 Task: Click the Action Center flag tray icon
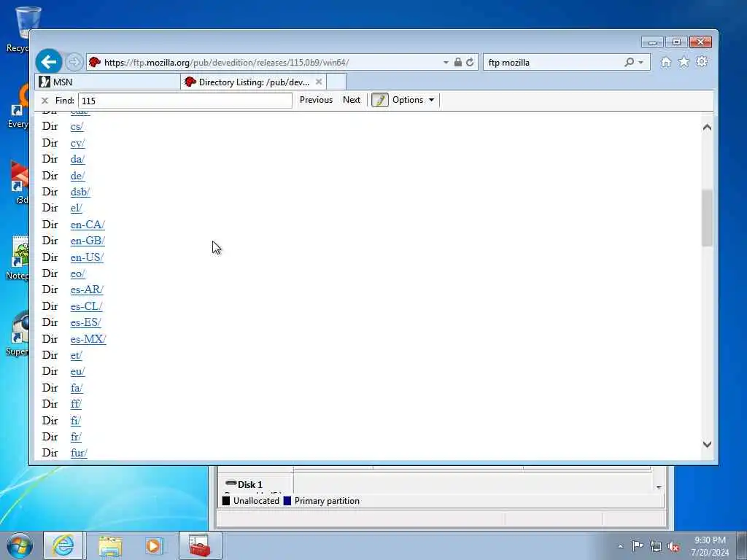pyautogui.click(x=638, y=545)
